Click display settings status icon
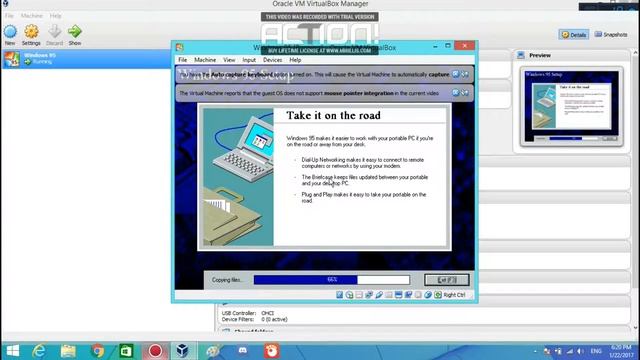The width and height of the screenshot is (640, 360). [398, 295]
